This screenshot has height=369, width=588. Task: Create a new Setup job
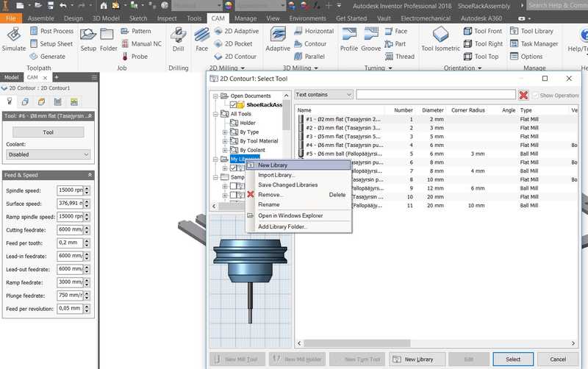coord(88,40)
